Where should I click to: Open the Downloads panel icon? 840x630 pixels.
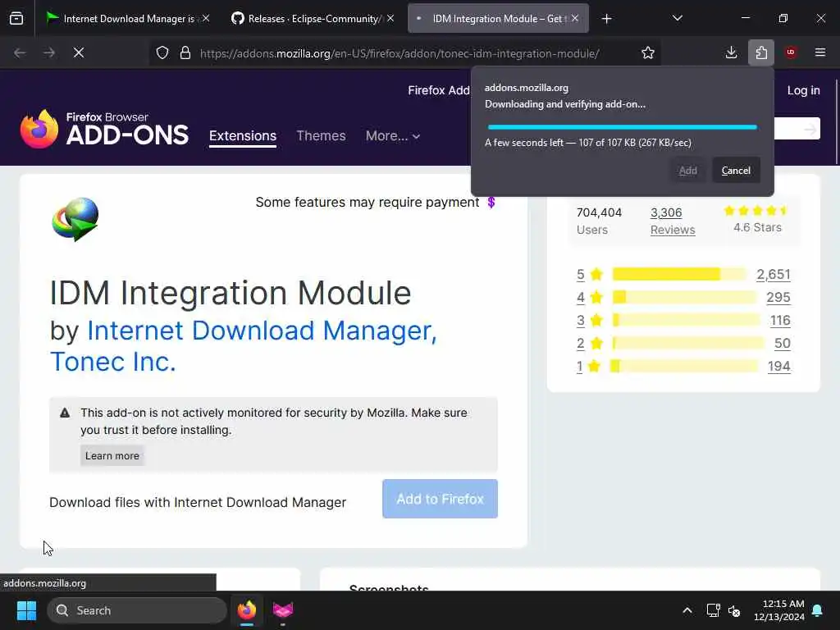[x=731, y=53]
